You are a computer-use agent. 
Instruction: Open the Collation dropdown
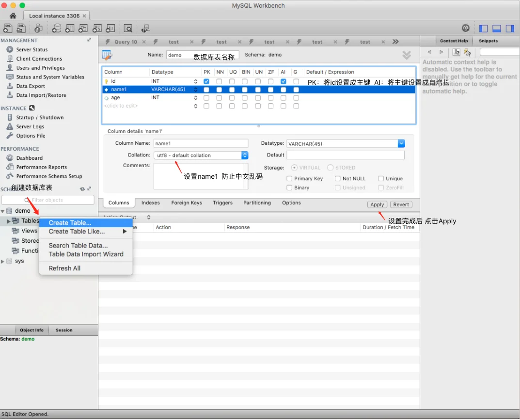pos(245,155)
